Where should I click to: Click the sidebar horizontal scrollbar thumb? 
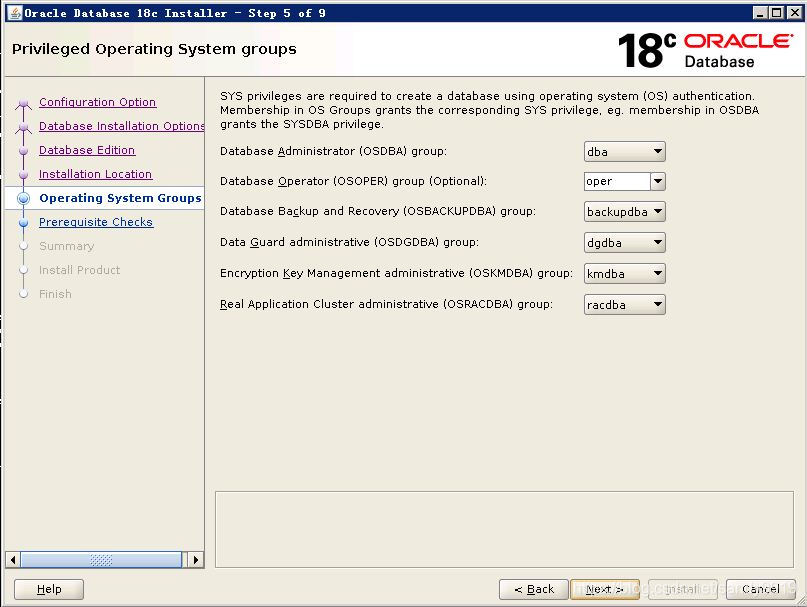101,560
